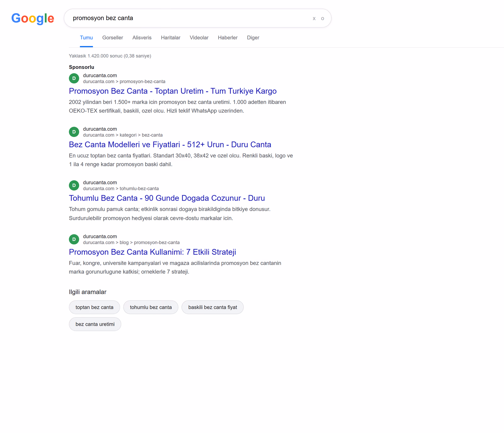Open the Haberler tab
This screenshot has width=504, height=433.
(x=228, y=38)
